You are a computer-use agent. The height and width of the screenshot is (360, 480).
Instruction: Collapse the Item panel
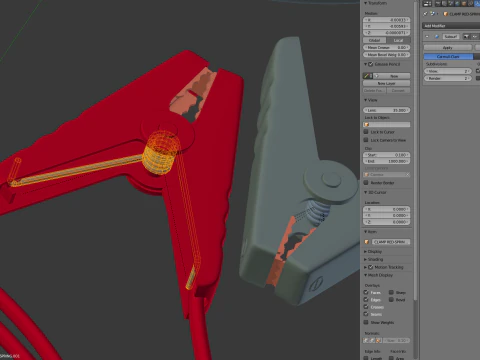pos(366,232)
